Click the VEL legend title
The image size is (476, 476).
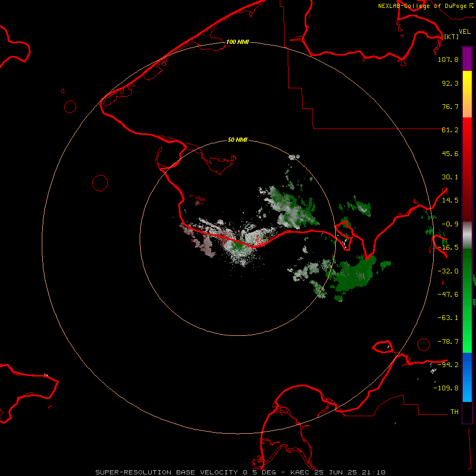[465, 32]
